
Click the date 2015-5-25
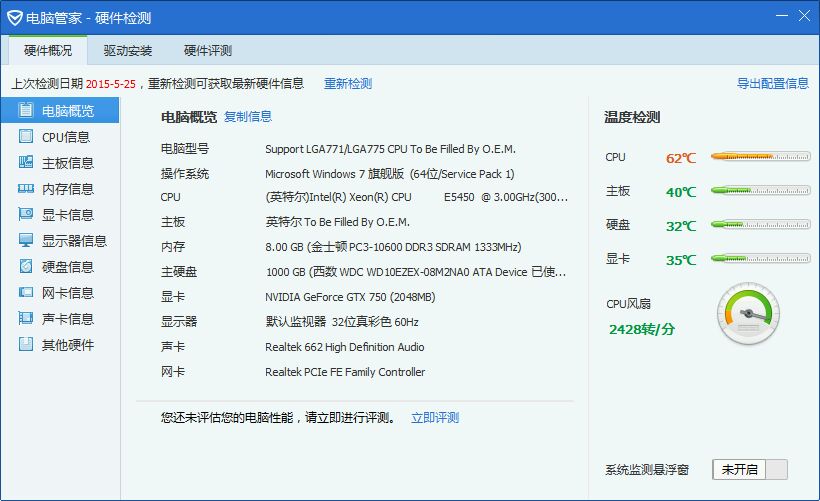(110, 84)
